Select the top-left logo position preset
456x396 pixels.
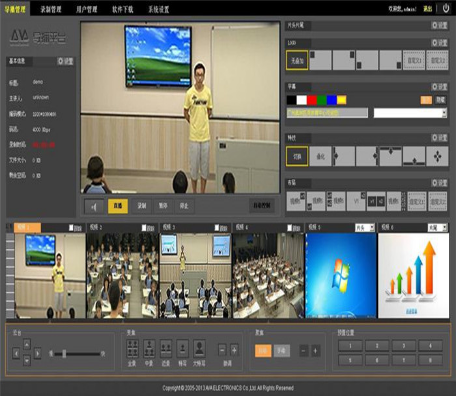(320, 60)
